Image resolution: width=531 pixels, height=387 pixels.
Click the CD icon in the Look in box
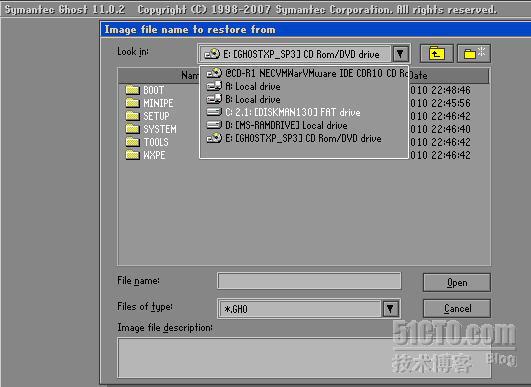tap(212, 54)
